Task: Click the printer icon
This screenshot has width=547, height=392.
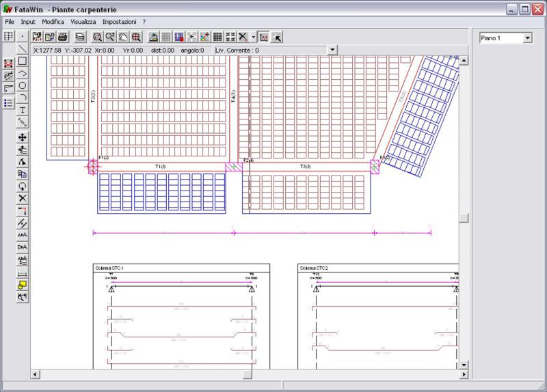Action: (63, 37)
